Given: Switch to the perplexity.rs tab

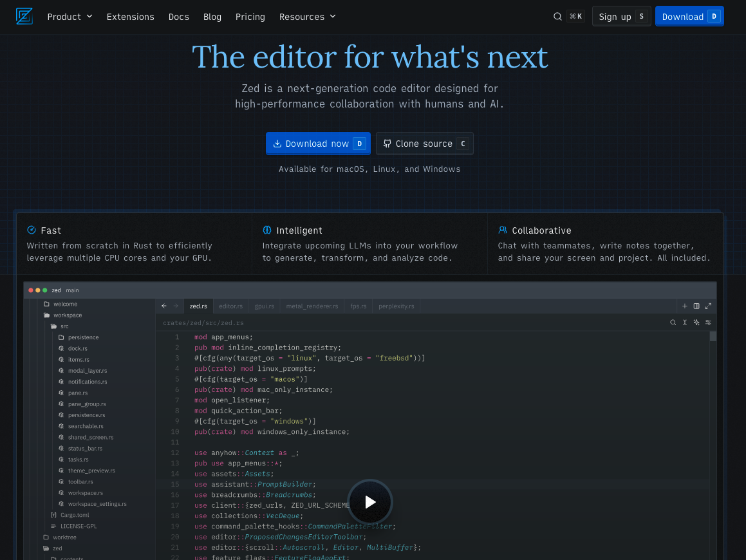Looking at the screenshot, I should coord(396,306).
